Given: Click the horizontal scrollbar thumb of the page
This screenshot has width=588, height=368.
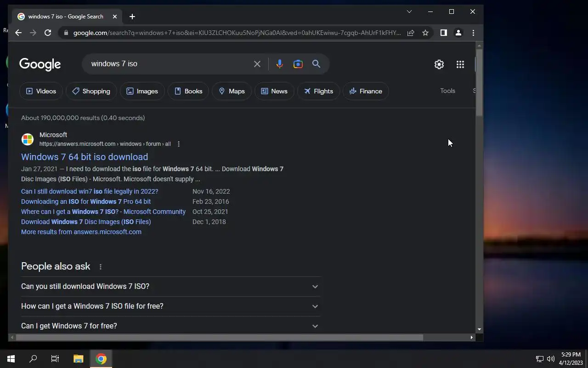Looking at the screenshot, I should pos(219,337).
